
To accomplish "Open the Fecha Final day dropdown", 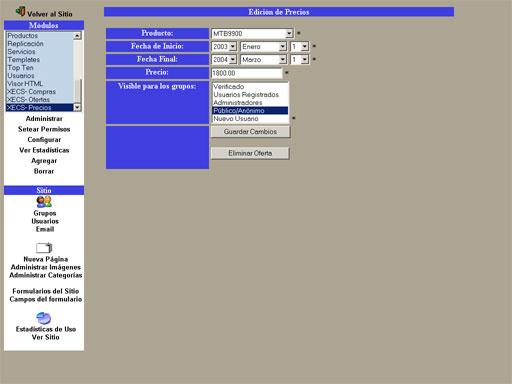I will tap(299, 60).
